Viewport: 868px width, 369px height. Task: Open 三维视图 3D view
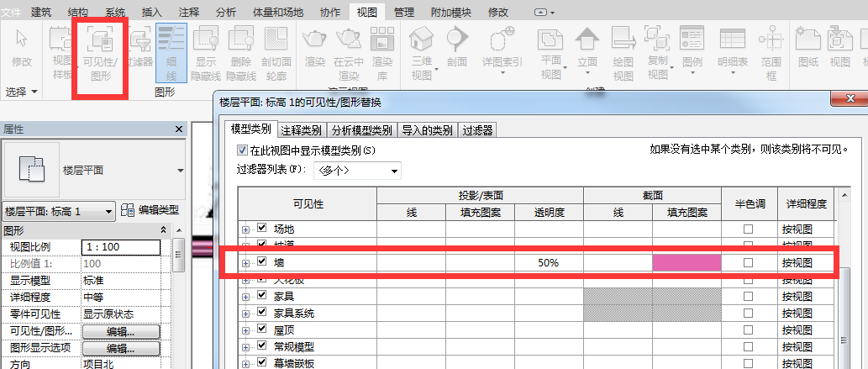pyautogui.click(x=422, y=53)
